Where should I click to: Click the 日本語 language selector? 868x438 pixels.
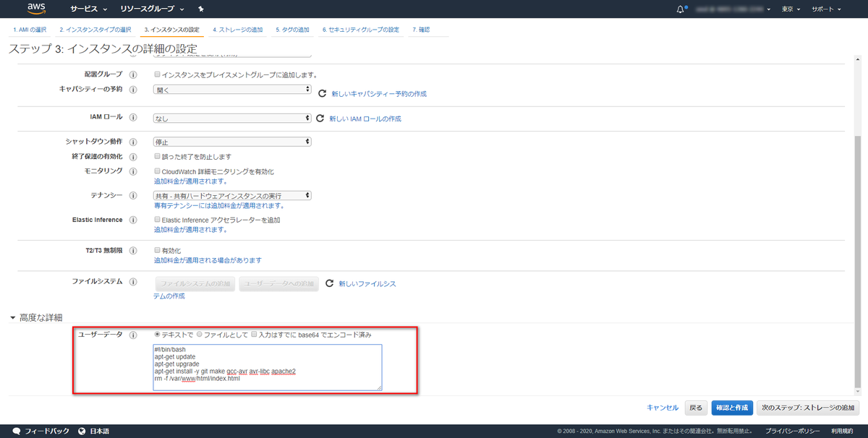99,431
